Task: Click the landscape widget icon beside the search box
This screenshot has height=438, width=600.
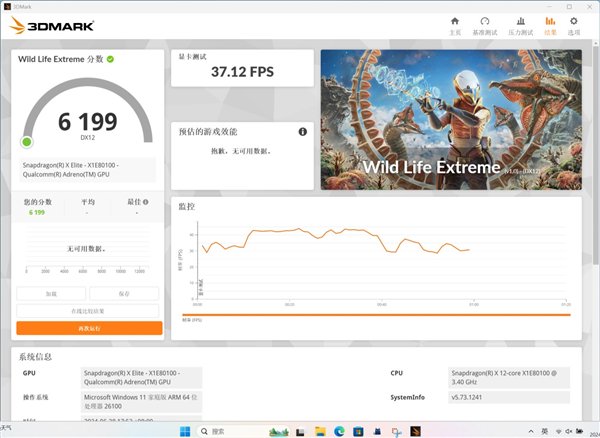Action: click(x=279, y=432)
